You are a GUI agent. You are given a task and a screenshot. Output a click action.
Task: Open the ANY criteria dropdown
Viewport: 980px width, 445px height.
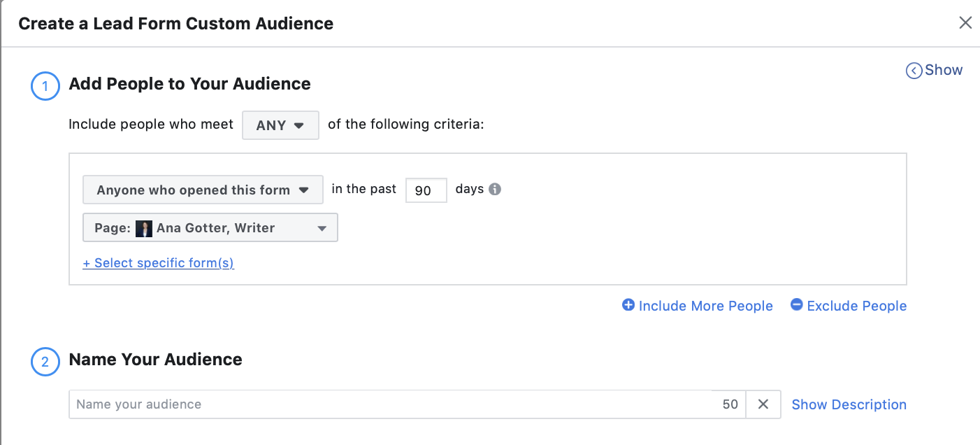(280, 125)
